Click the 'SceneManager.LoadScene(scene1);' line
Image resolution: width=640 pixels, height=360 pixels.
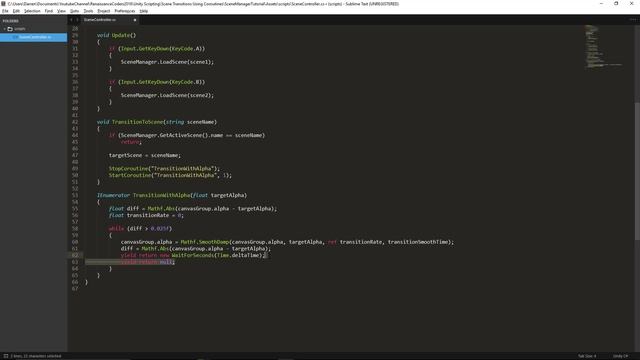click(x=167, y=62)
